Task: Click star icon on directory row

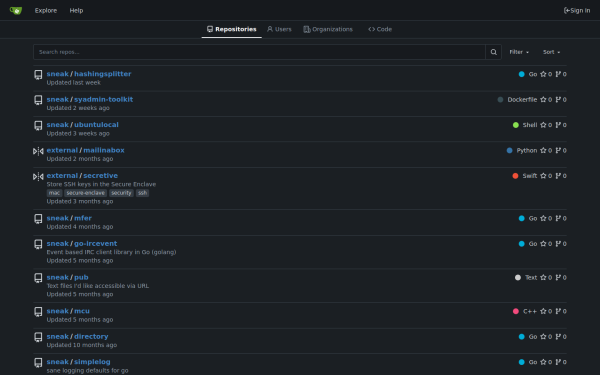Action: 543,337
